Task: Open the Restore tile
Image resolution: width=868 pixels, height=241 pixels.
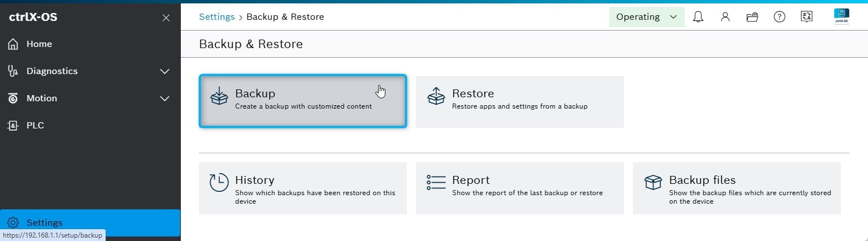Action: pyautogui.click(x=519, y=101)
